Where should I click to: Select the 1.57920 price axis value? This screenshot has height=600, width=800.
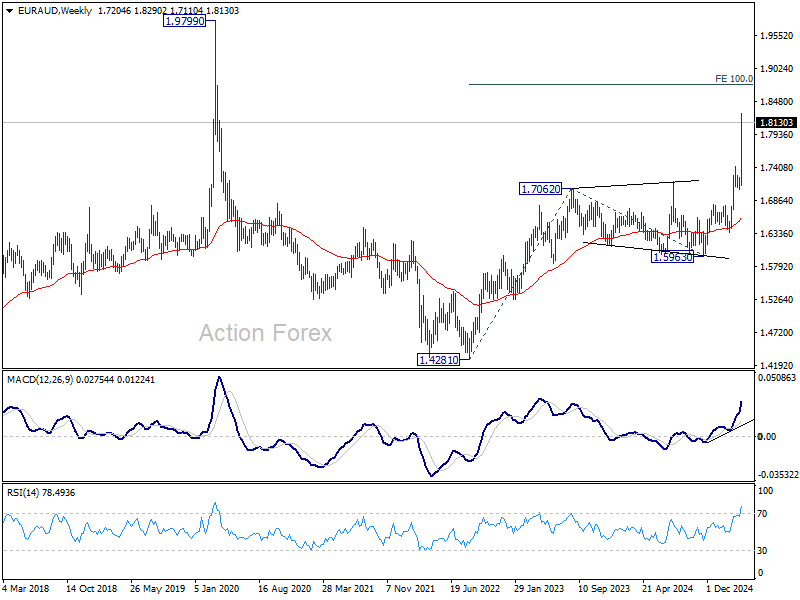(x=777, y=266)
